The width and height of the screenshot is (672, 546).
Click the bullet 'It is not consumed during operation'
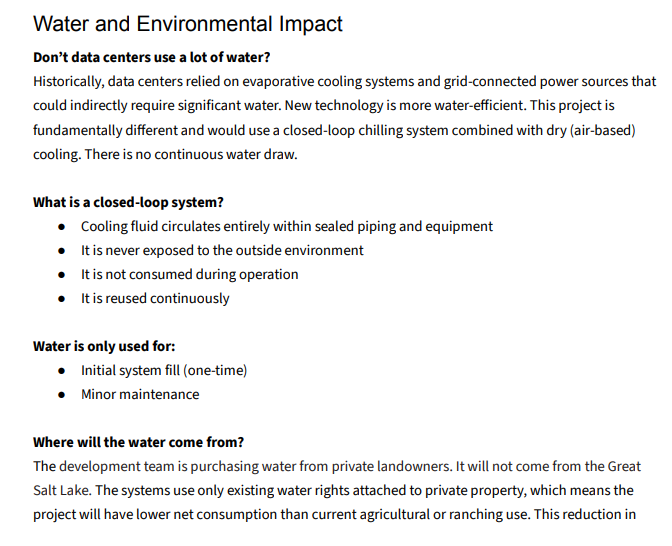(x=189, y=274)
